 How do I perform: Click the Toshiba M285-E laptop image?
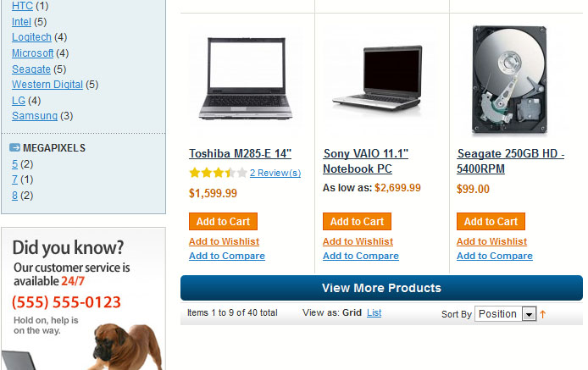pos(246,79)
